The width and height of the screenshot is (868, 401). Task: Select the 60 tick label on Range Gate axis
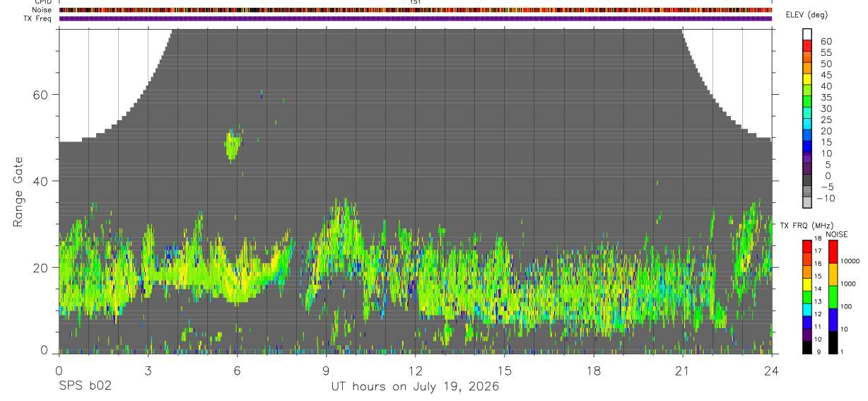click(x=40, y=95)
